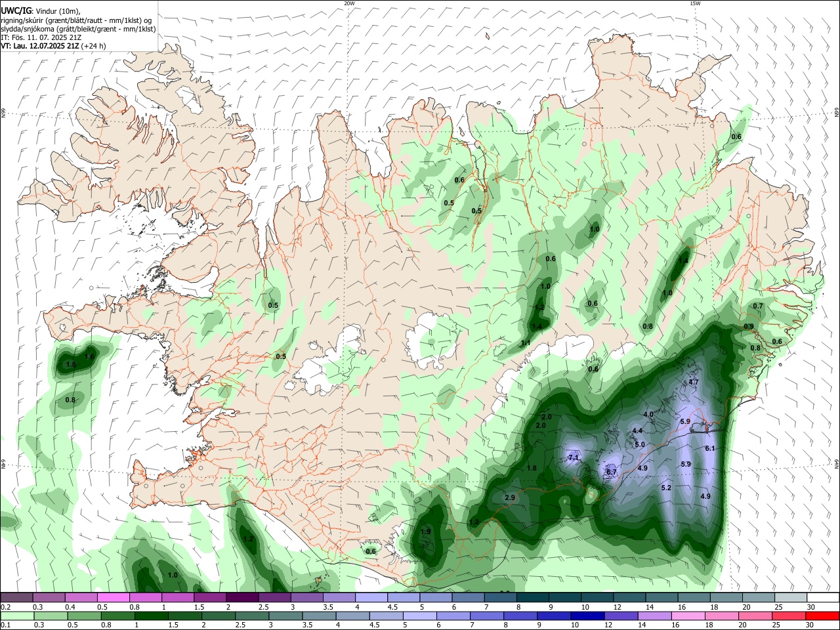
Task: Click the 0.7 precipitation value
Action: coord(758,306)
